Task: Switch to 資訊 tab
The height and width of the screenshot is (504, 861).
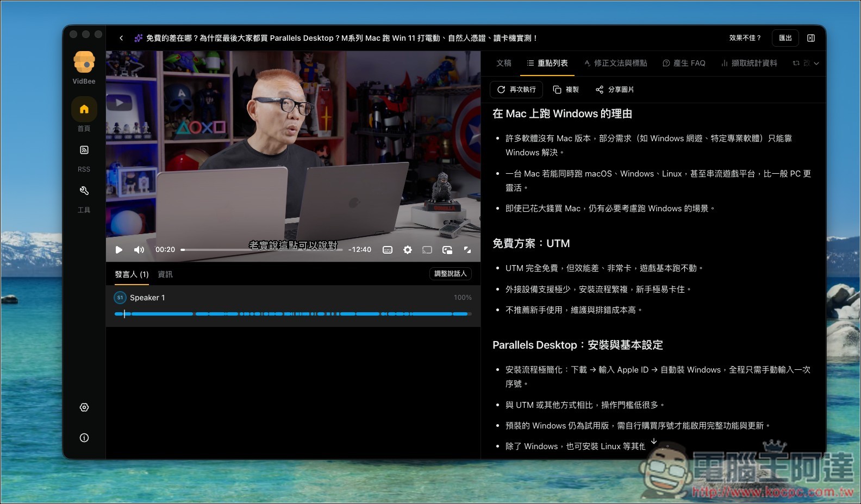Action: (x=165, y=274)
